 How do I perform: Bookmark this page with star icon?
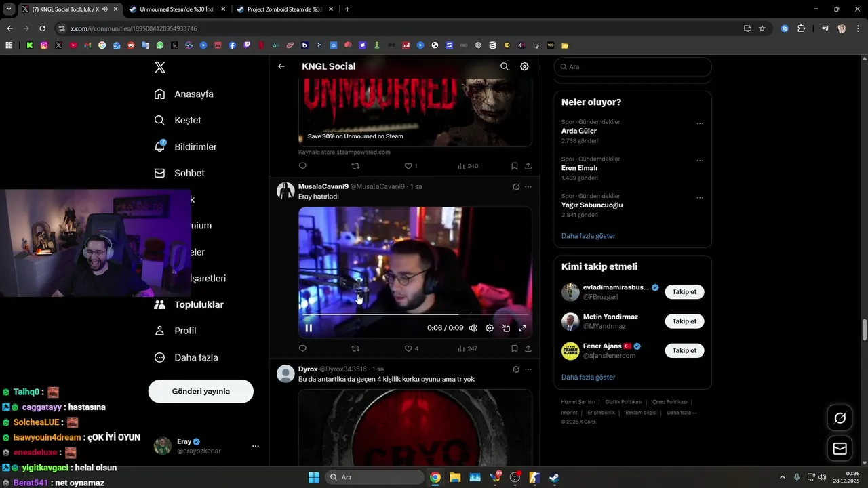tap(762, 28)
